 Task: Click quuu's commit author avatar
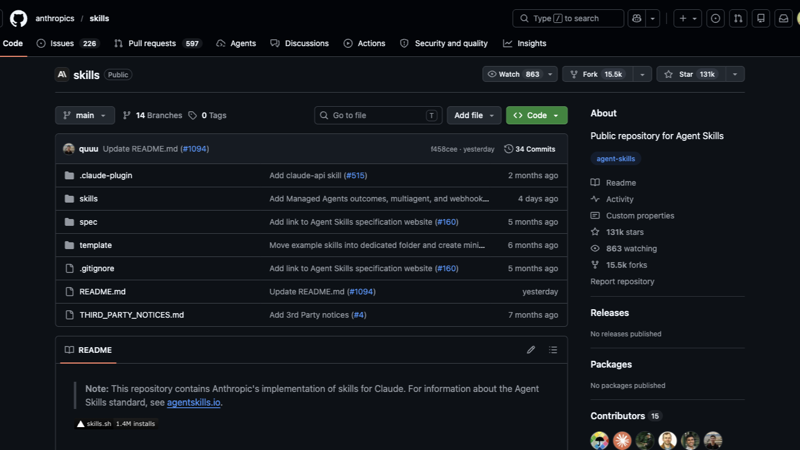coord(69,149)
